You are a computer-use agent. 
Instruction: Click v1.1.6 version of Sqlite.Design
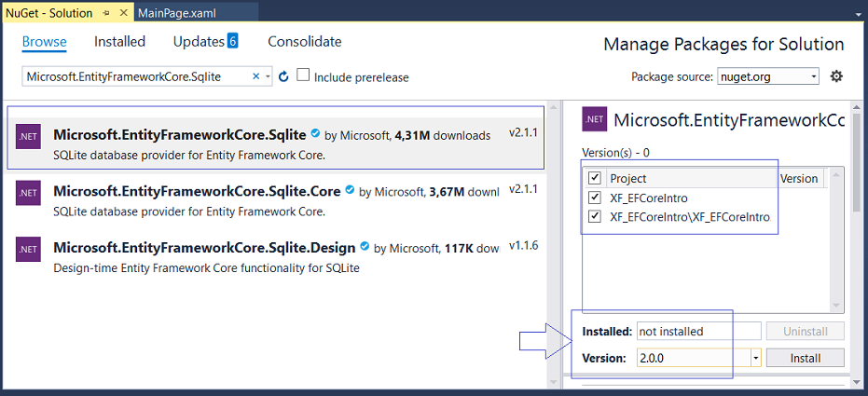click(524, 246)
